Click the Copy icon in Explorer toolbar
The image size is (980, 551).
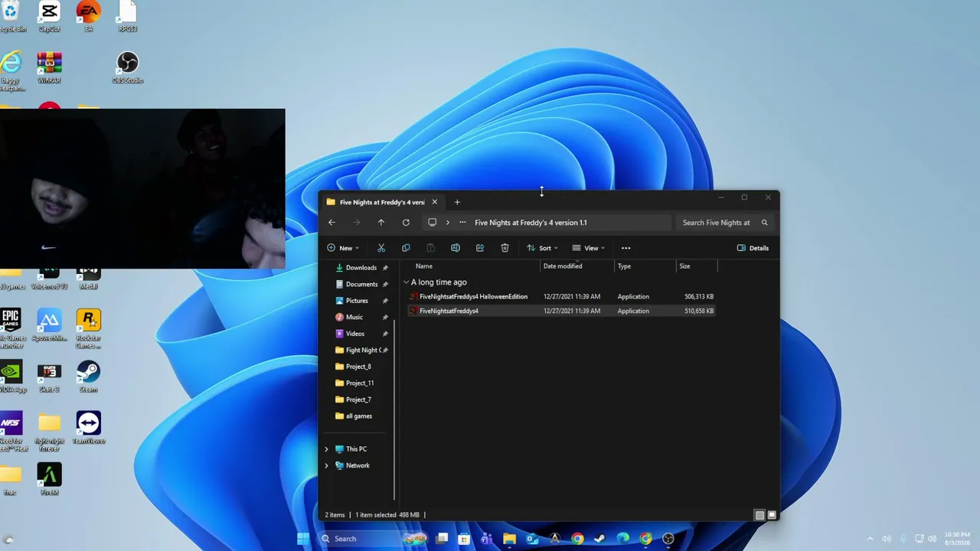(406, 248)
